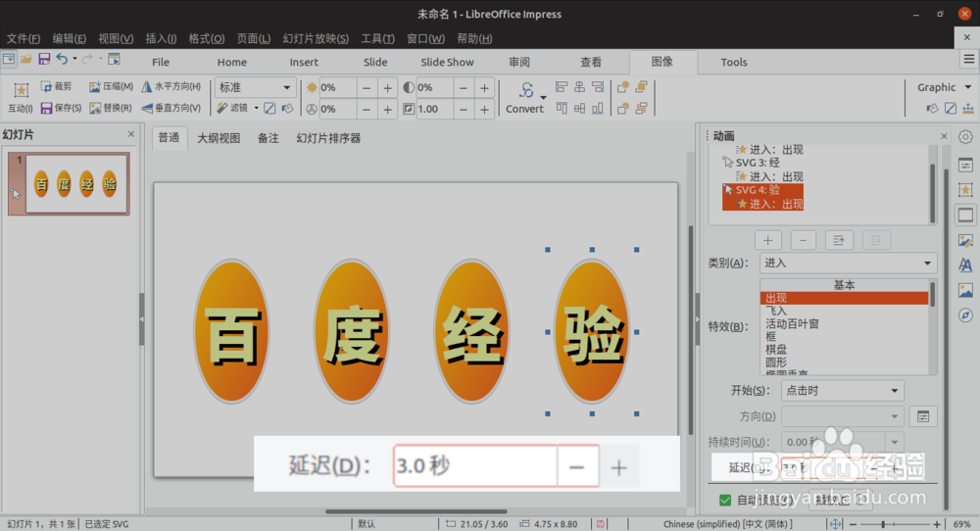The width and height of the screenshot is (980, 531).
Task: Switch to 大纲视图 view tab
Action: (x=219, y=138)
